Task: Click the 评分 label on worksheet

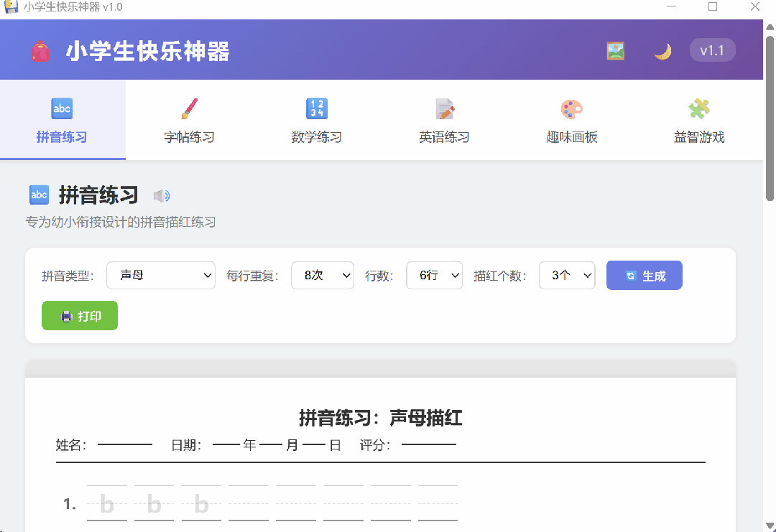Action: (375, 445)
